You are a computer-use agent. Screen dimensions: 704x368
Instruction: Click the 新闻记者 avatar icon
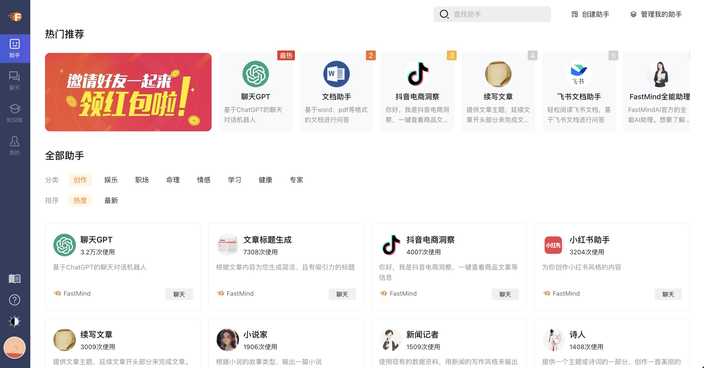[x=390, y=340]
